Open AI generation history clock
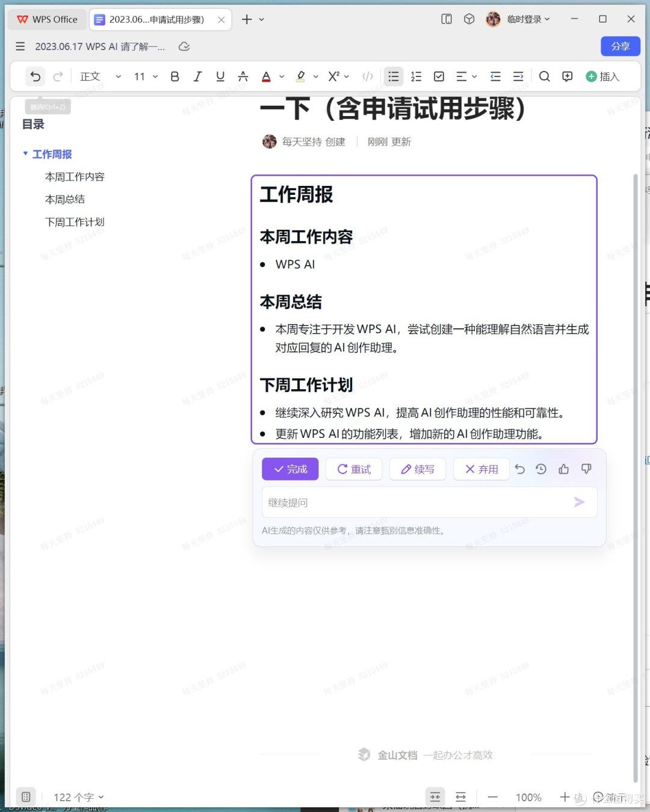The image size is (650, 812). tap(541, 469)
